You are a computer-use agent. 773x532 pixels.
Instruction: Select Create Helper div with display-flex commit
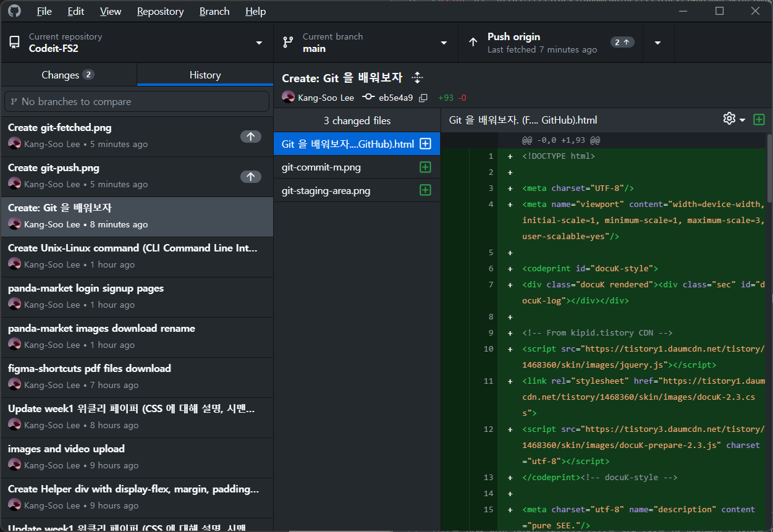tap(137, 497)
